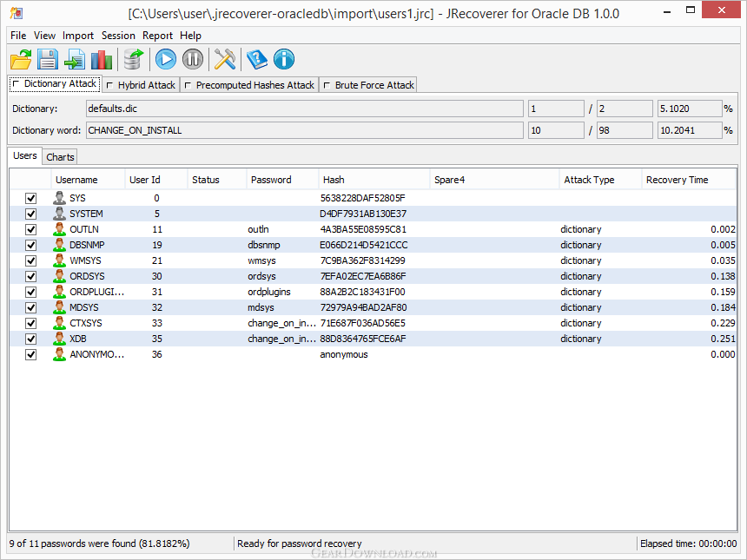Pause recovery using the pause button
The width and height of the screenshot is (747, 560).
pos(193,59)
